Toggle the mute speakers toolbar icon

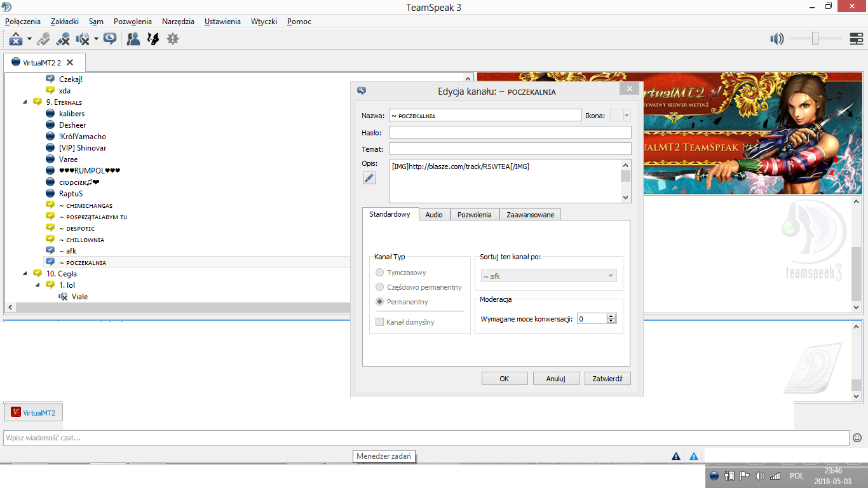point(83,39)
